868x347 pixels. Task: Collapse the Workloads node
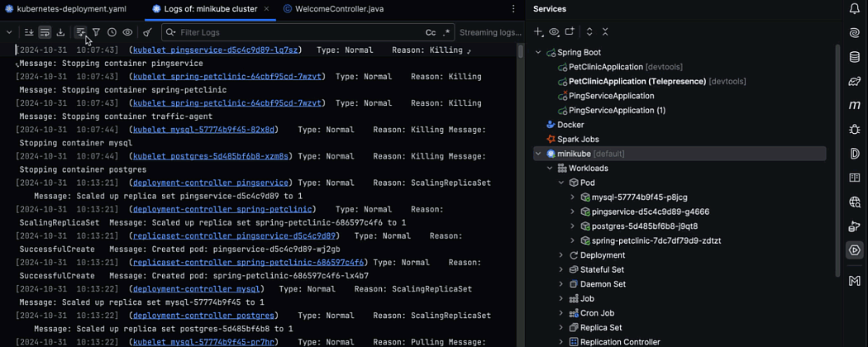tap(550, 168)
